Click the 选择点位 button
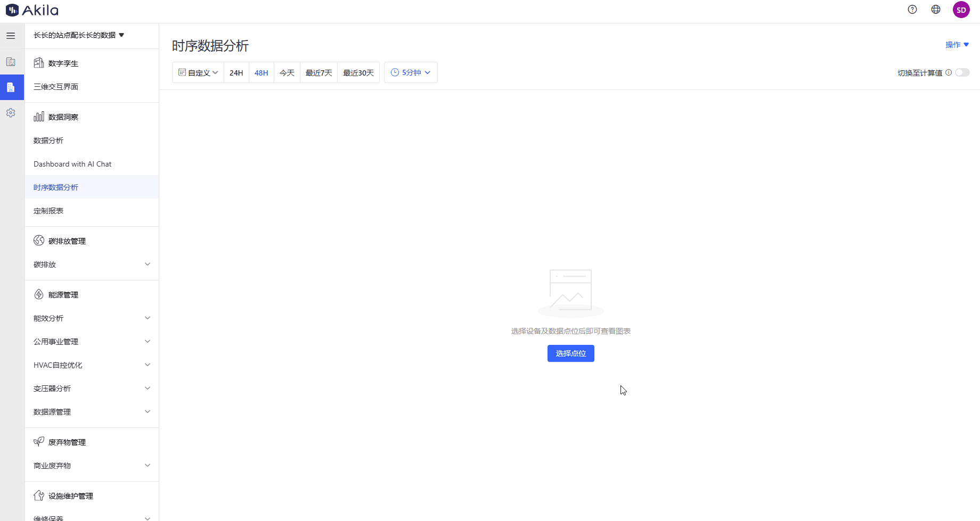The image size is (980, 521). [571, 353]
